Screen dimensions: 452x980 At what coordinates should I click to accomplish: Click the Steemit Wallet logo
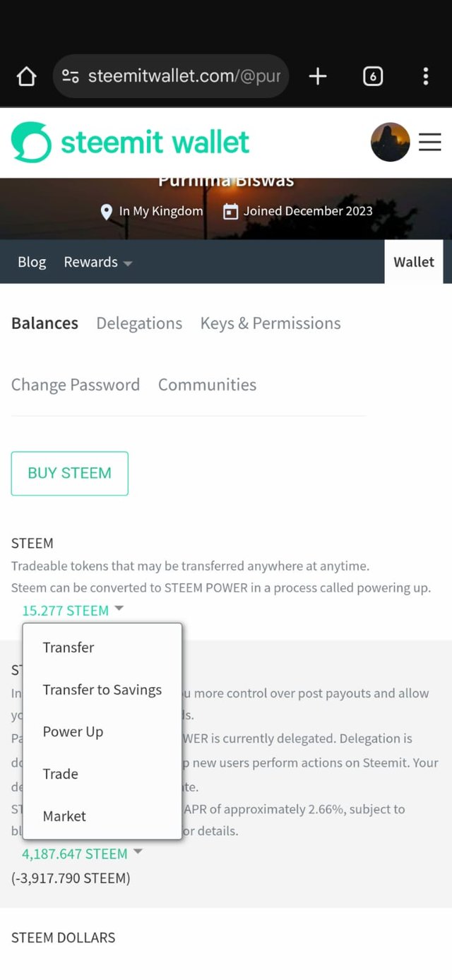click(x=131, y=142)
